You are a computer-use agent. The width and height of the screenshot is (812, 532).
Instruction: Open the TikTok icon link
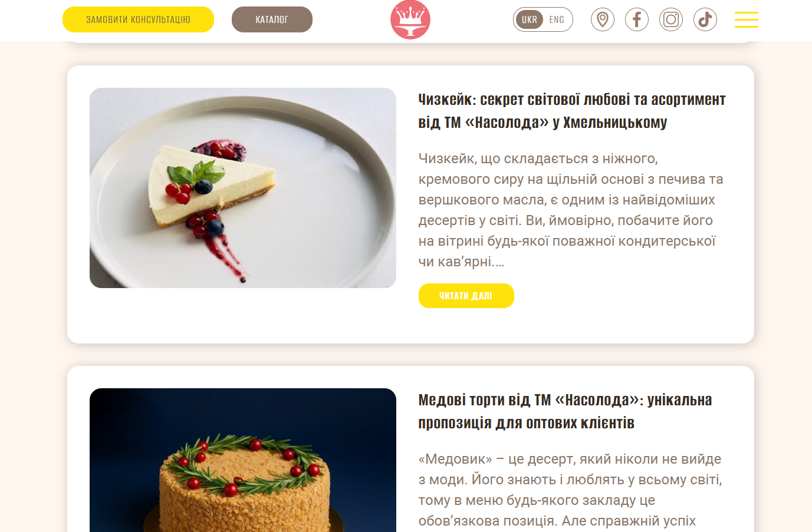pos(705,19)
